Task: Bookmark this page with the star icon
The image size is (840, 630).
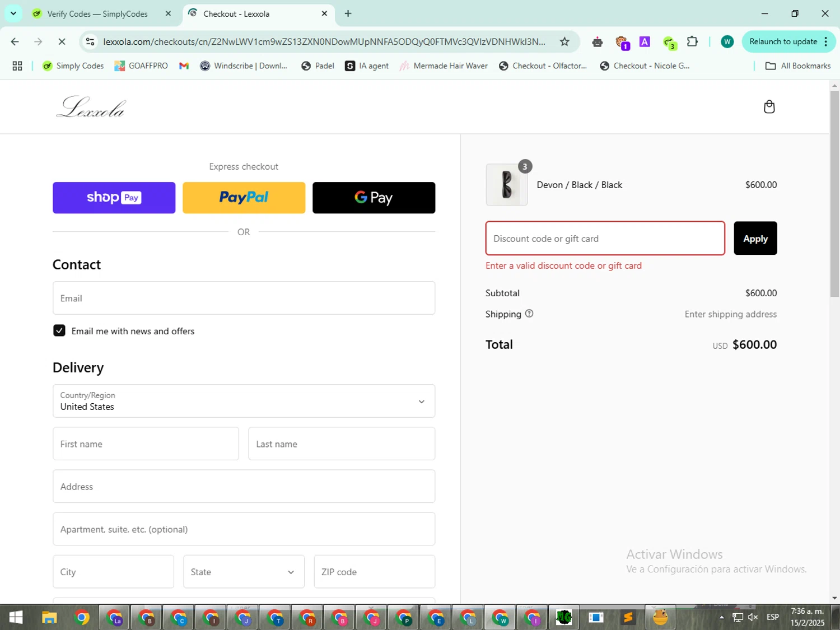Action: coord(564,41)
